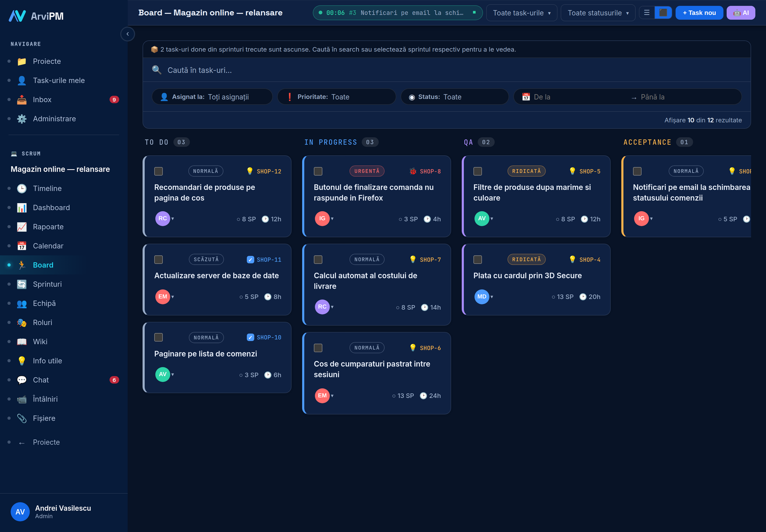766x532 pixels.
Task: Click the URGENTĂ priority badge on SHOP-8
Action: click(x=367, y=171)
